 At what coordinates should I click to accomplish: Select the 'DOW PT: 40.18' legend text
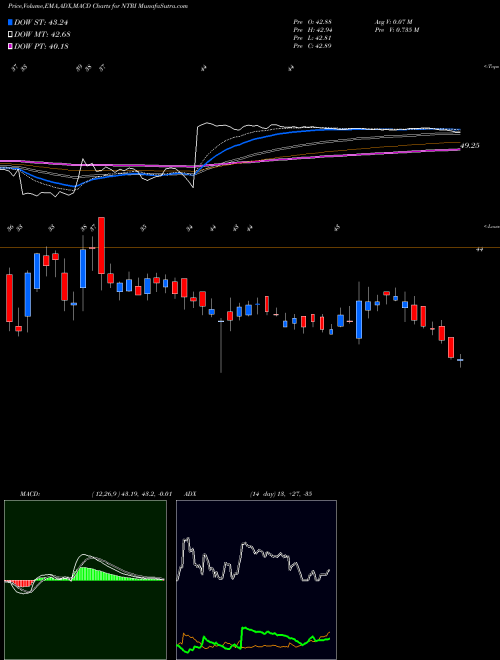(41, 46)
